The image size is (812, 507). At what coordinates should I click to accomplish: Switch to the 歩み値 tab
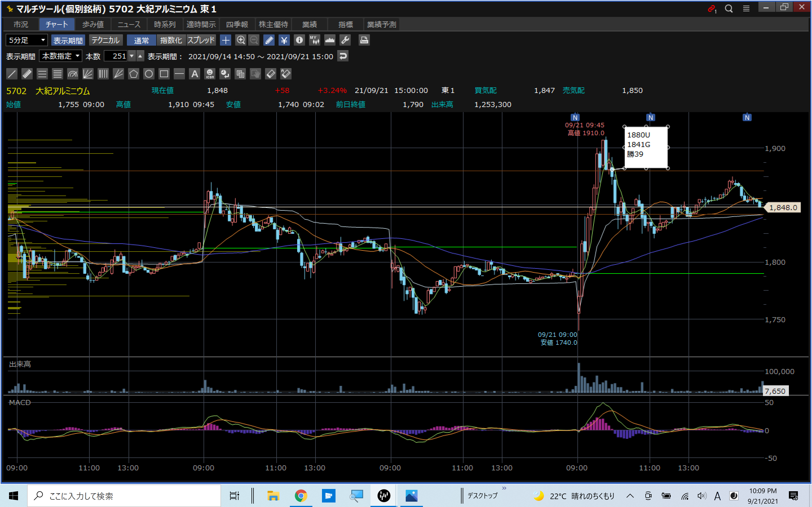(x=93, y=25)
